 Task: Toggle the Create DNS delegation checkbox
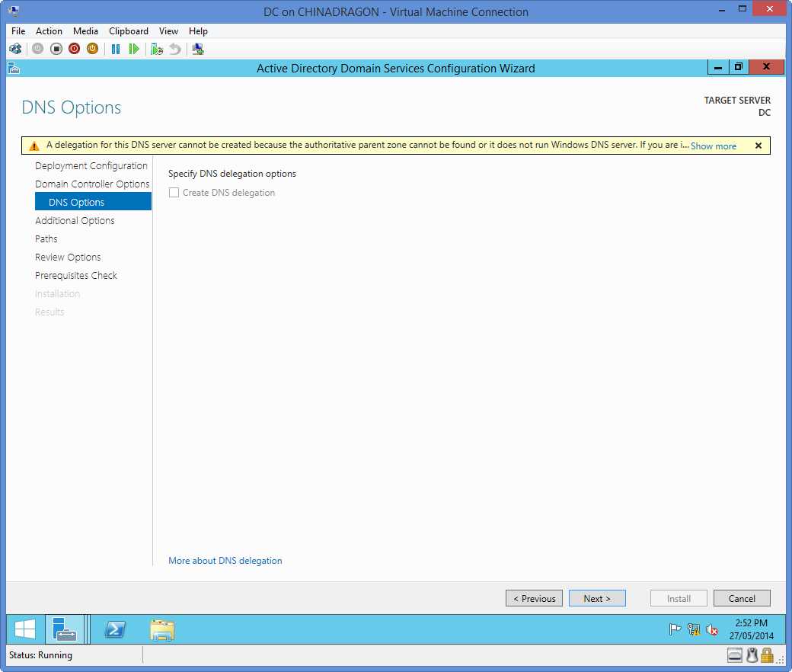pos(174,193)
